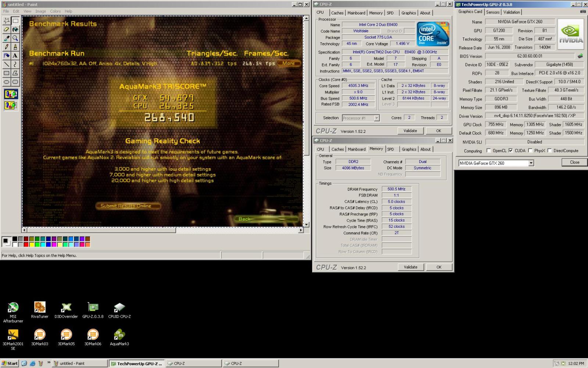Open MSI Afterburner desktop shortcut
Screen dimensions: 588x368
coord(13,312)
